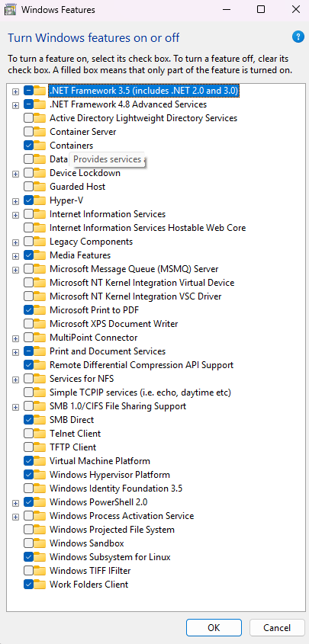
Task: Check the Microsoft XPS Document Writer checkbox
Action: (x=29, y=324)
